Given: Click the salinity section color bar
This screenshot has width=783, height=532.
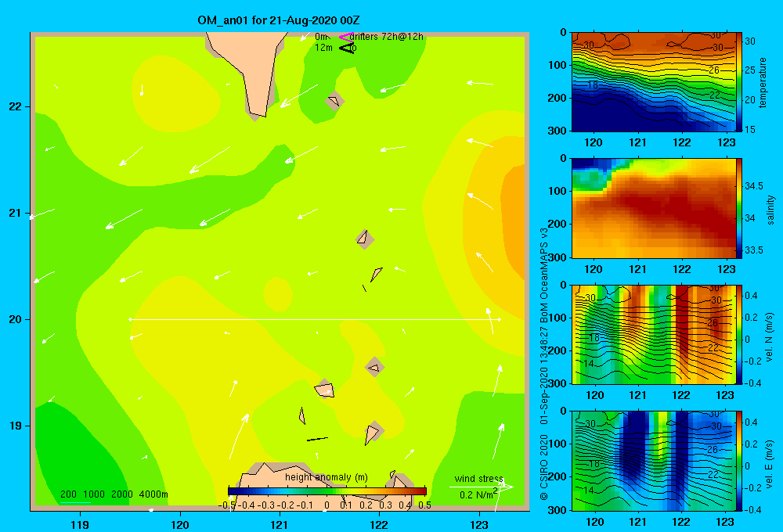Looking at the screenshot, I should tap(739, 208).
